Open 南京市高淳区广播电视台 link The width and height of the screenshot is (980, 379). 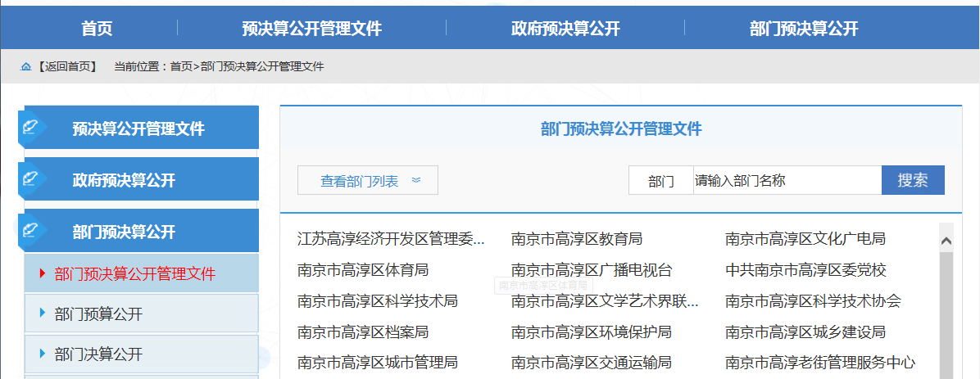[x=592, y=270]
